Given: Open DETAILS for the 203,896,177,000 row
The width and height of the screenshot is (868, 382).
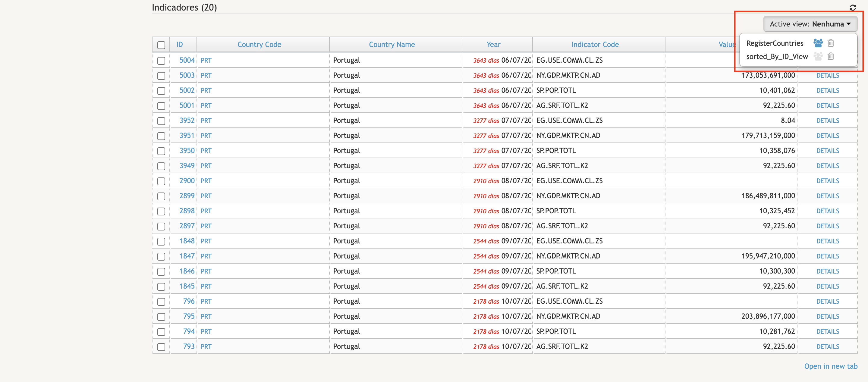Looking at the screenshot, I should point(828,317).
